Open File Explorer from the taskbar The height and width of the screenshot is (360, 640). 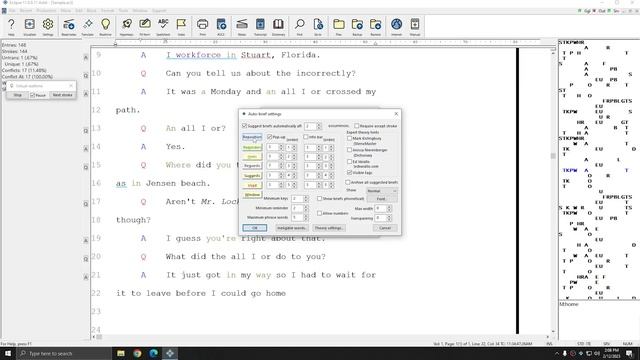(121, 353)
